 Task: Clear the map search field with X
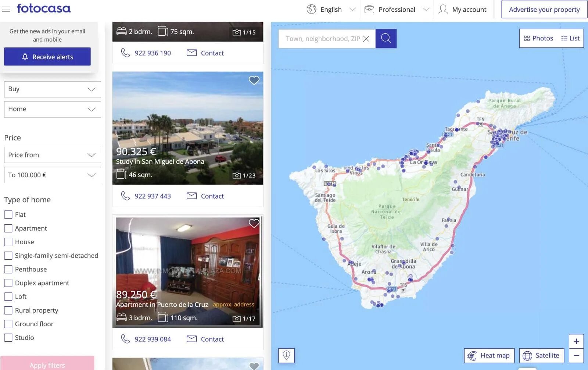(366, 39)
